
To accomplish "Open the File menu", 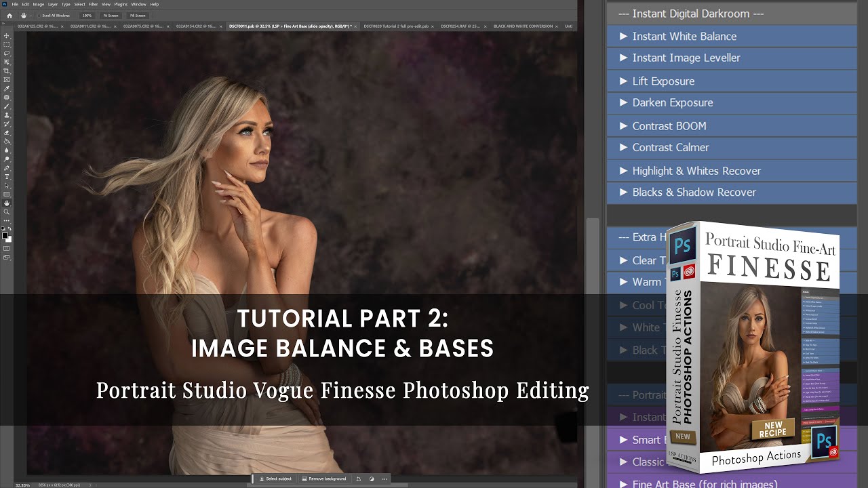I will coord(15,4).
